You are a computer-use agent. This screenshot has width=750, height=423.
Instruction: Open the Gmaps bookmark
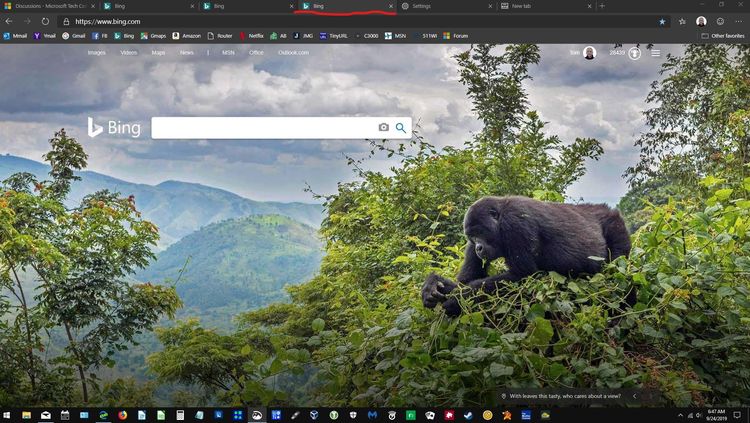tap(153, 36)
